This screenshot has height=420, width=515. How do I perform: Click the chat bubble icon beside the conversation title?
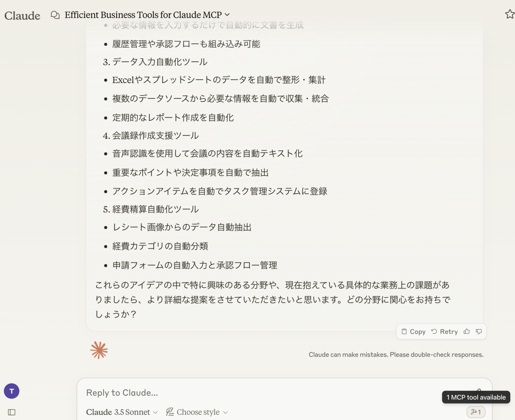click(55, 15)
